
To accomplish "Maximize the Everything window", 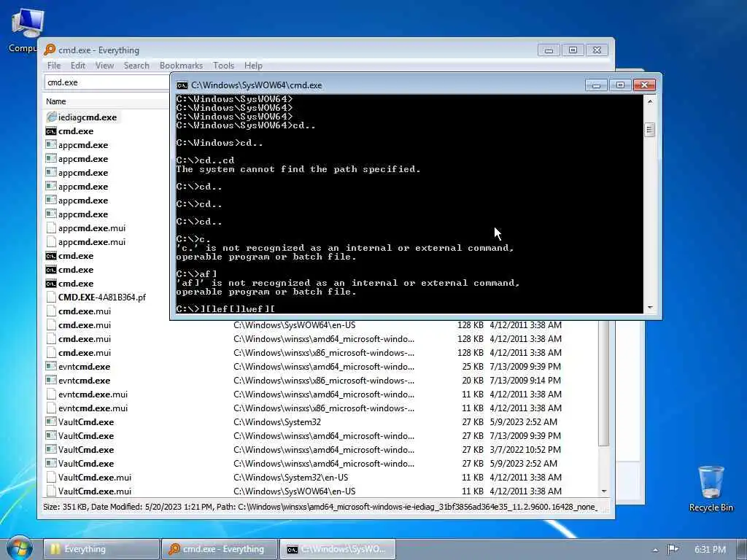I will click(573, 50).
